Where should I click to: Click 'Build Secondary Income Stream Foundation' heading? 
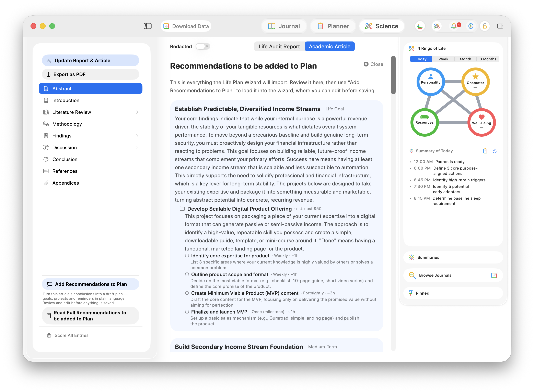239,347
